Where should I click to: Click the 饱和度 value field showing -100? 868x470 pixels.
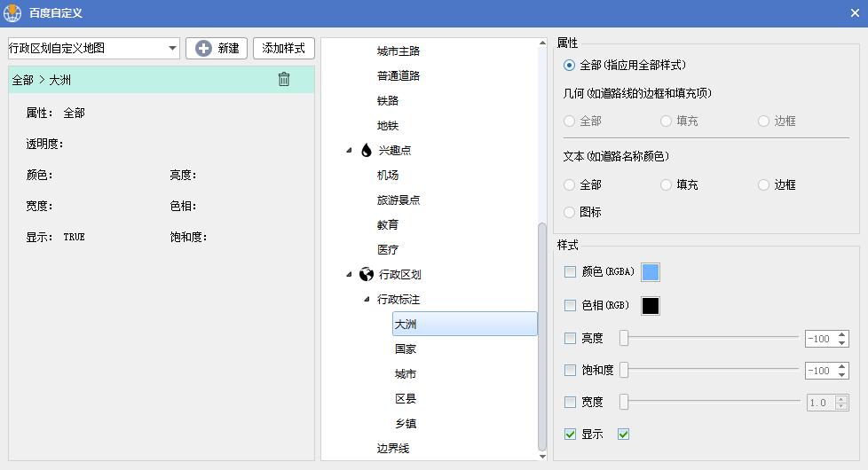pyautogui.click(x=820, y=371)
